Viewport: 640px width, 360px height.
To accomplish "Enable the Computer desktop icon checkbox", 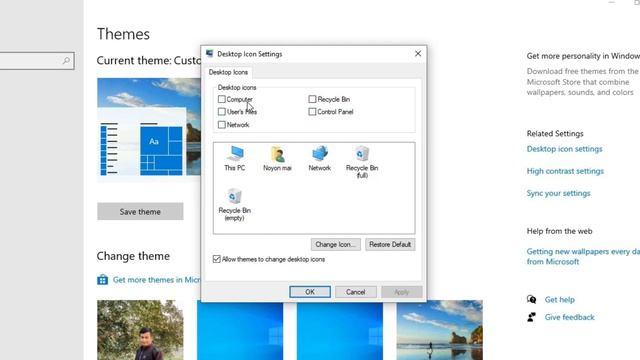I will [222, 99].
